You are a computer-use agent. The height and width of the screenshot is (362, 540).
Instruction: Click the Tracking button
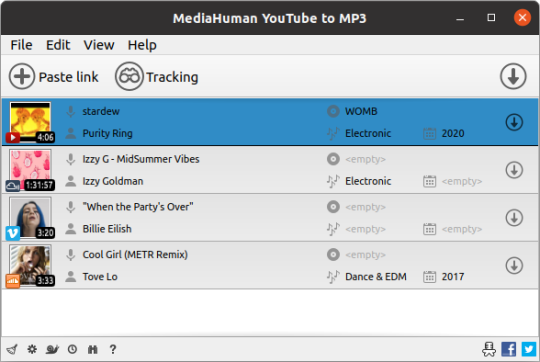(x=157, y=76)
